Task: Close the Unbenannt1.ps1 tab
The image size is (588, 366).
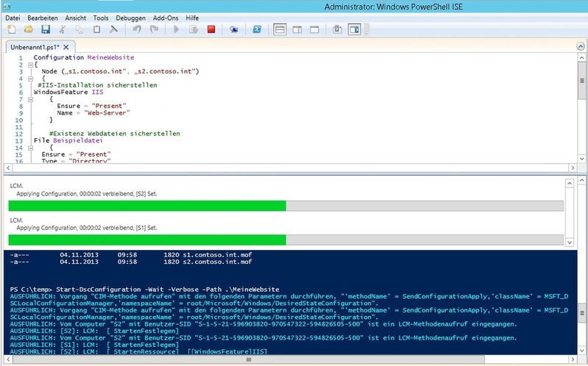Action: [65, 46]
